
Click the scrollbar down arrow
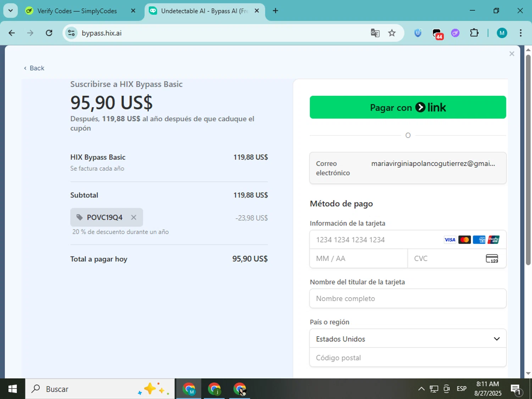point(528,373)
